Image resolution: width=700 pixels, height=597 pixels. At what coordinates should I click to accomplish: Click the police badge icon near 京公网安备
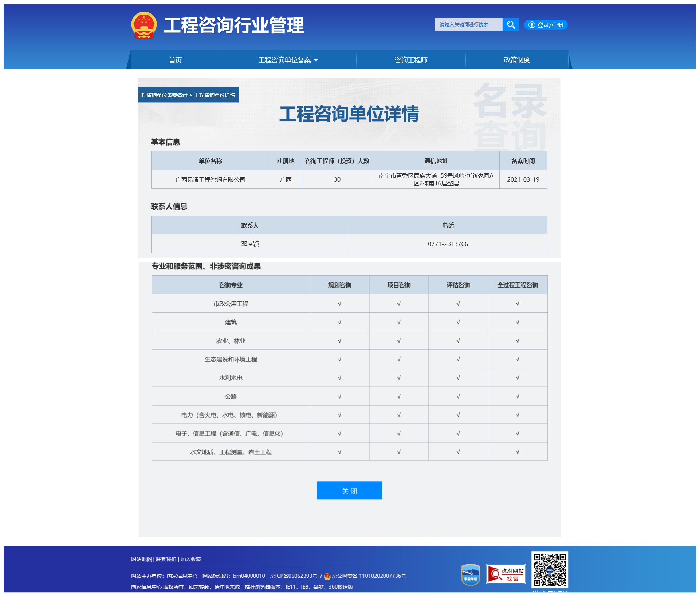[x=326, y=576]
